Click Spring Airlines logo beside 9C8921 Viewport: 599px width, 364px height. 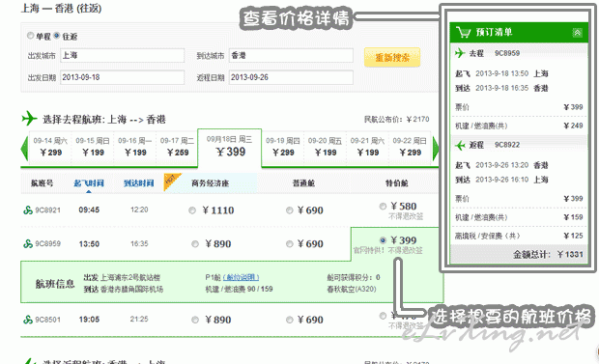point(28,210)
